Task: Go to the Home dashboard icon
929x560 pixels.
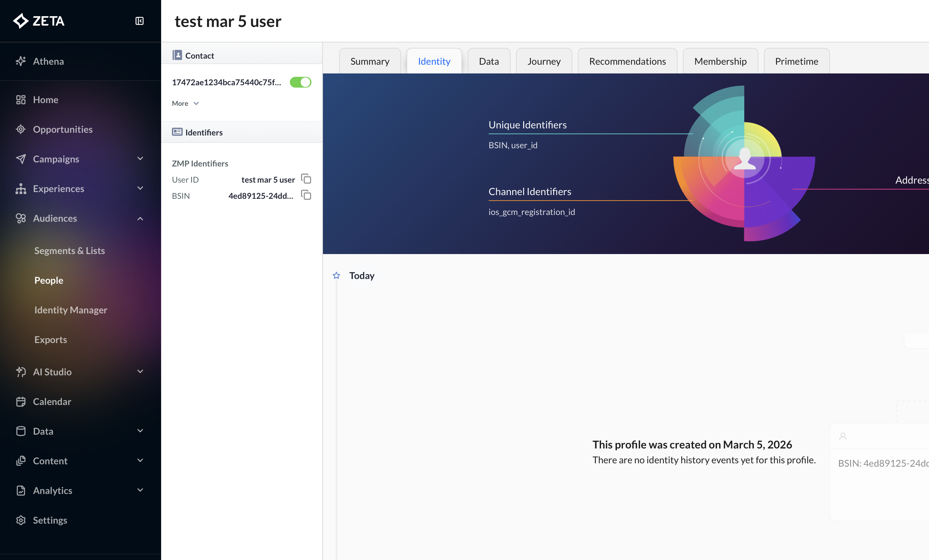Action: pyautogui.click(x=21, y=100)
